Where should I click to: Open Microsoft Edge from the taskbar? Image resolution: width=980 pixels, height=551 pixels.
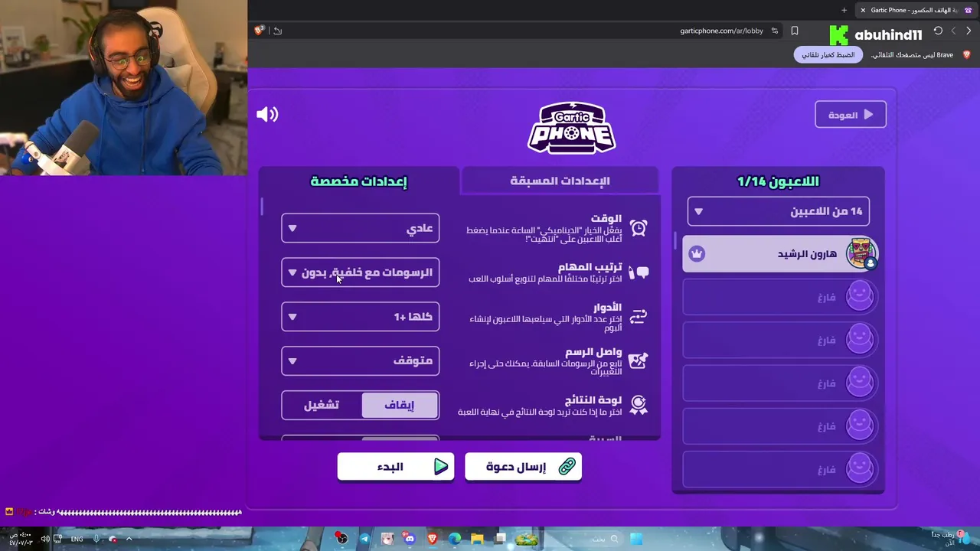[x=455, y=539]
